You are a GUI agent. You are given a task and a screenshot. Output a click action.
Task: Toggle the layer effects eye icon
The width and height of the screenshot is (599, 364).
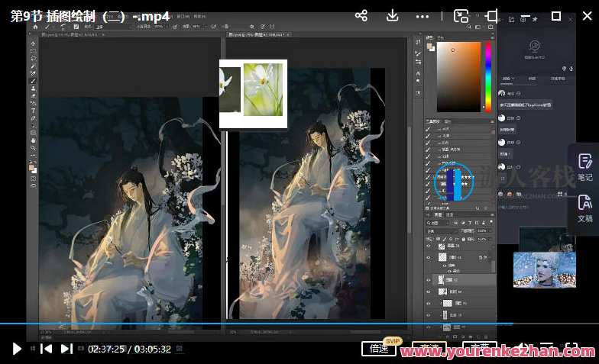click(x=445, y=266)
